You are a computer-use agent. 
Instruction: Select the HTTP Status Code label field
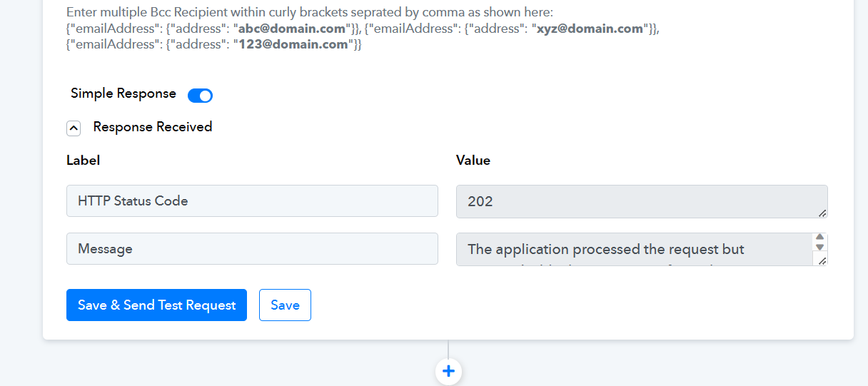tap(252, 201)
